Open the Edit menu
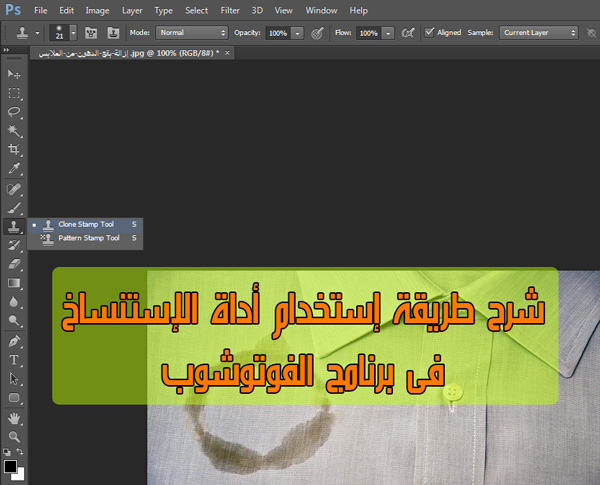This screenshot has width=600, height=485. coord(66,11)
